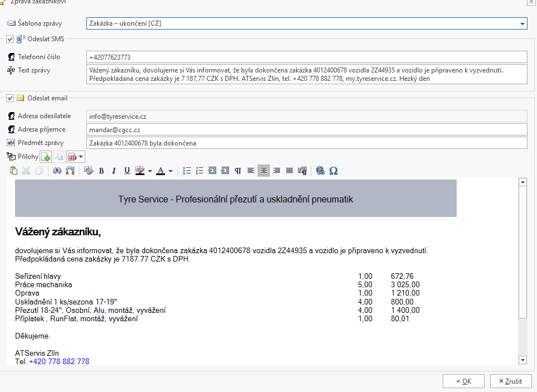Click the Oprava line item

(27, 293)
